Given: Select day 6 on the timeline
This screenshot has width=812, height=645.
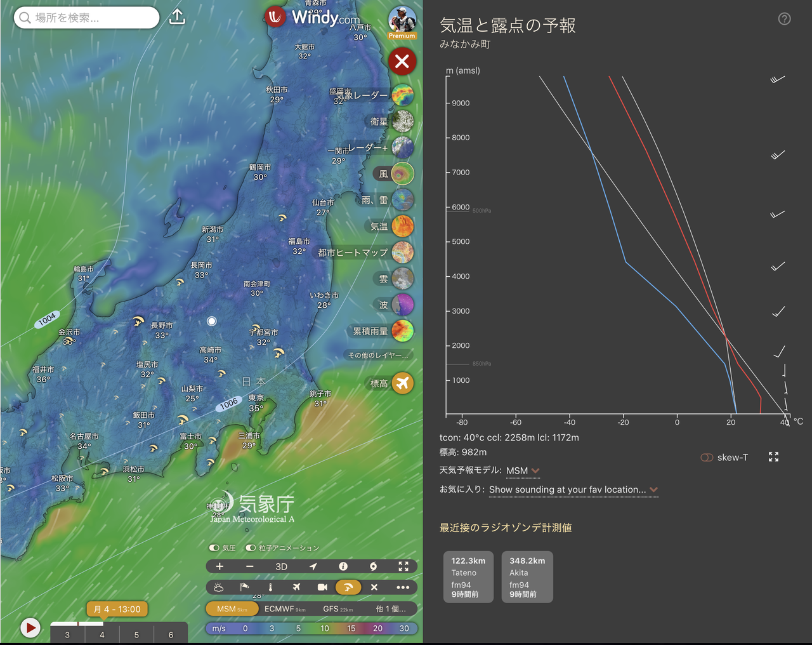Looking at the screenshot, I should point(171,634).
